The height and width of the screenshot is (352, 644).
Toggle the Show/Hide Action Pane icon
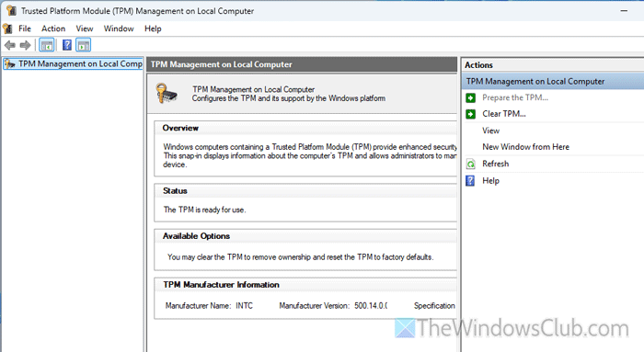(x=84, y=45)
